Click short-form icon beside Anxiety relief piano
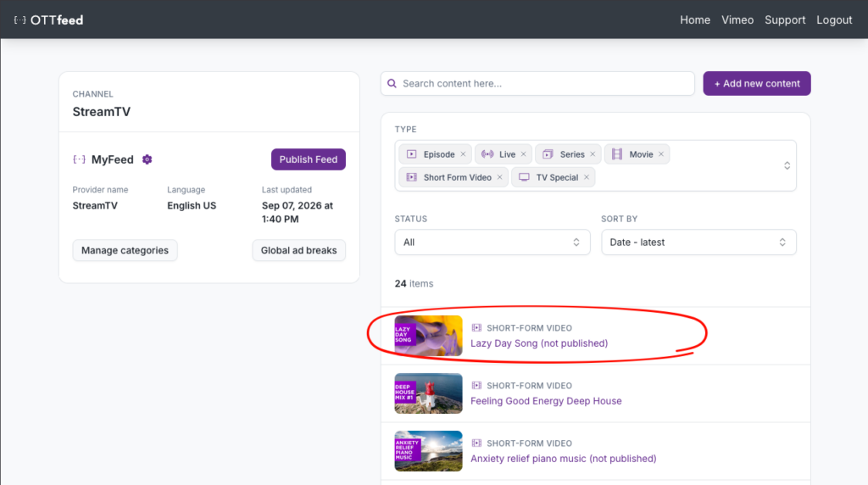 [x=476, y=443]
